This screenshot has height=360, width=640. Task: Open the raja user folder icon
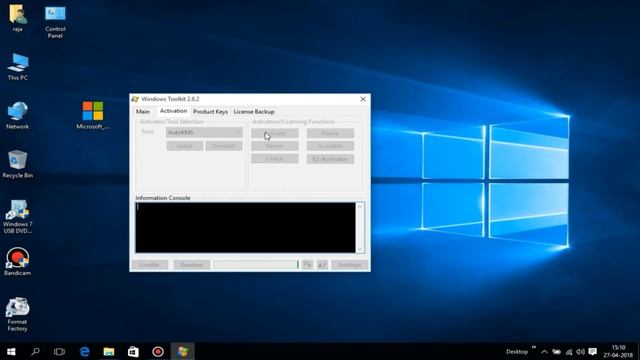(17, 16)
